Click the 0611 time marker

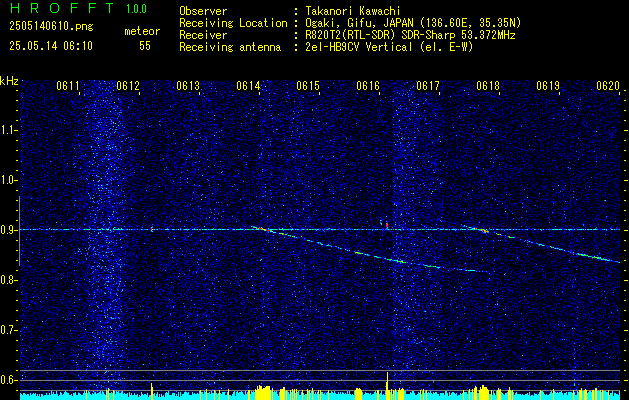click(68, 85)
